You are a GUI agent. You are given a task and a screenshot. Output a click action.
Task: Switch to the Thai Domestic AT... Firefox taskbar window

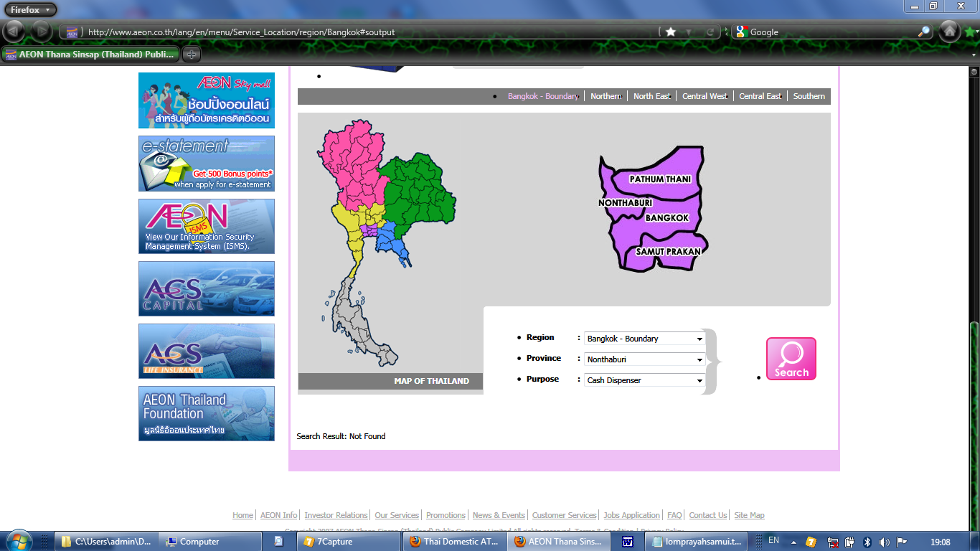tap(453, 542)
